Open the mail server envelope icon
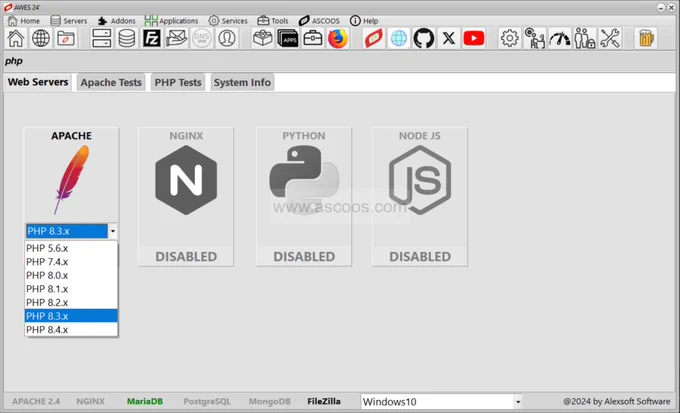 pyautogui.click(x=177, y=38)
